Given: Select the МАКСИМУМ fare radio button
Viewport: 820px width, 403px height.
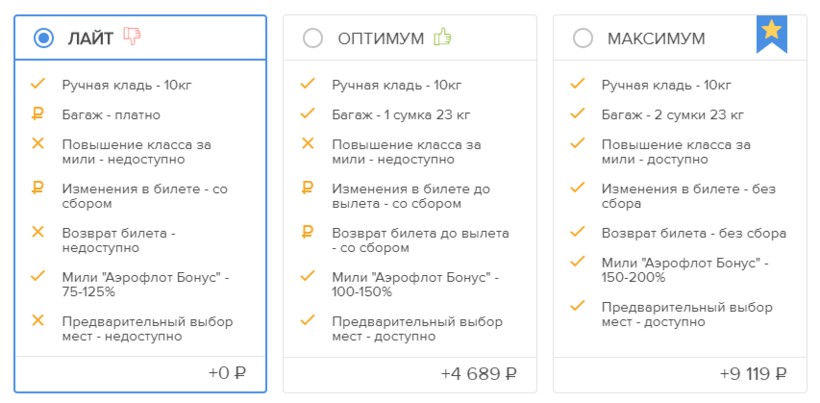Looking at the screenshot, I should [583, 38].
